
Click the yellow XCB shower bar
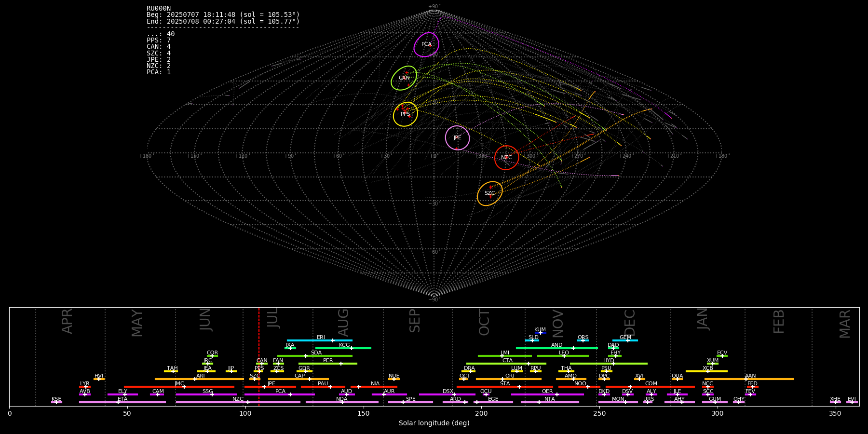[x=707, y=371]
